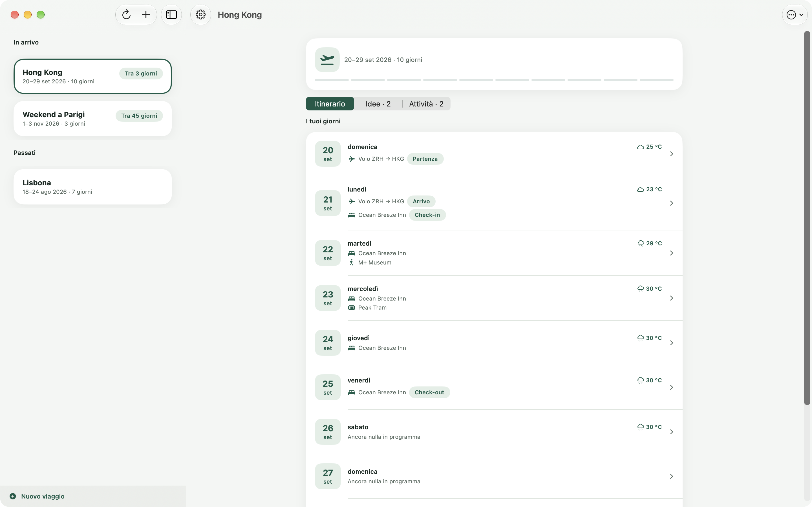812x507 pixels.
Task: Click the airplane departure icon in trip header
Action: tap(327, 60)
